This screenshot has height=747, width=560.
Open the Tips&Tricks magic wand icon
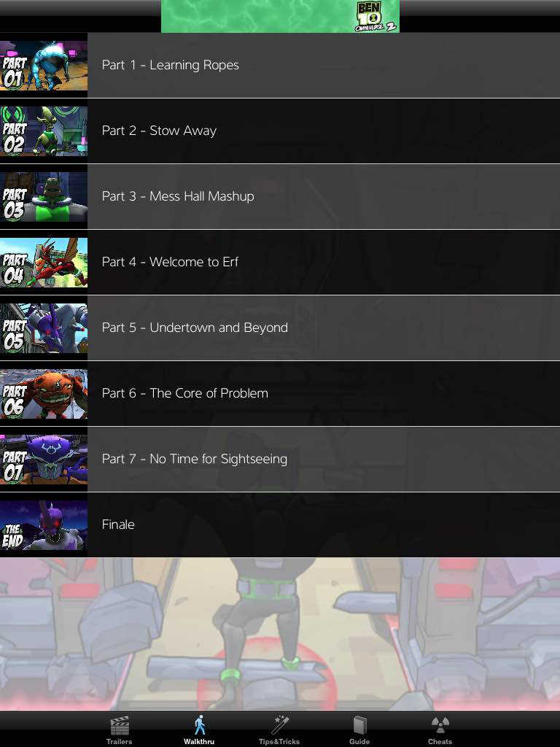click(279, 724)
